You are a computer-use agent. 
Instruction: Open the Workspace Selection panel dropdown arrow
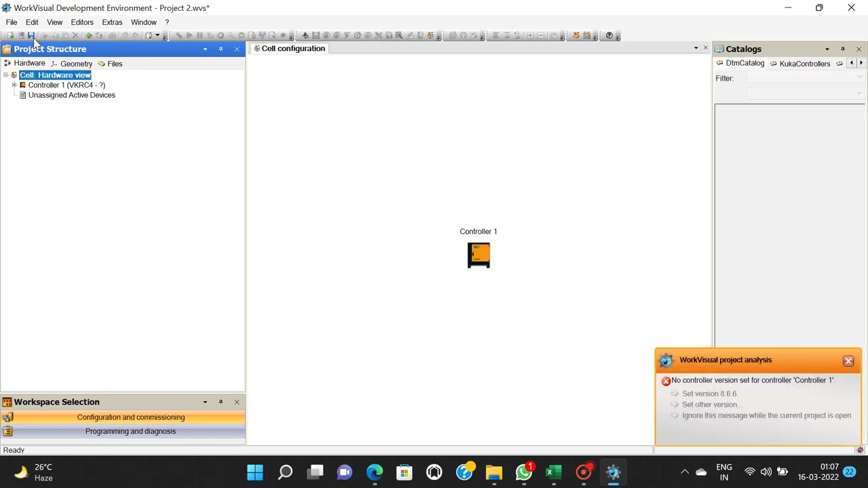pos(205,402)
